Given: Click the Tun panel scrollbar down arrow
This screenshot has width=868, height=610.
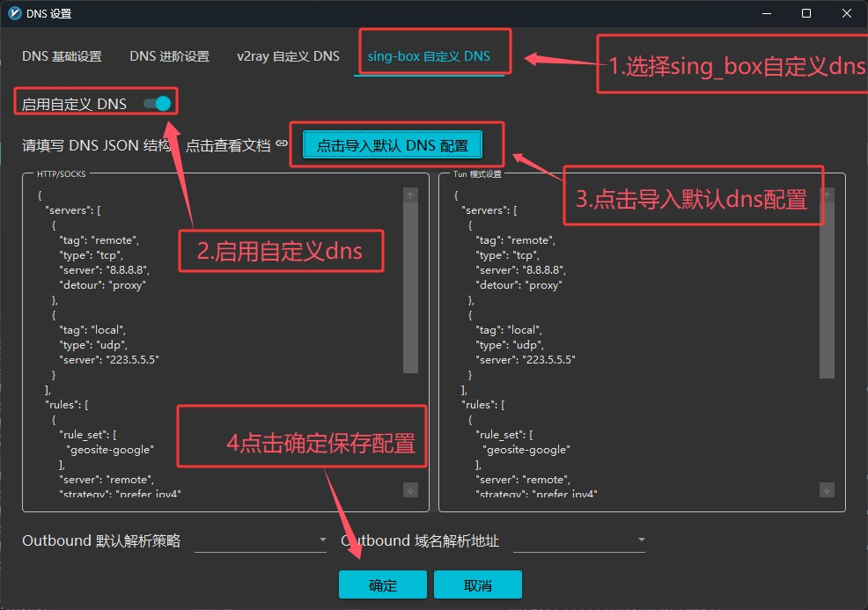Looking at the screenshot, I should point(827,489).
